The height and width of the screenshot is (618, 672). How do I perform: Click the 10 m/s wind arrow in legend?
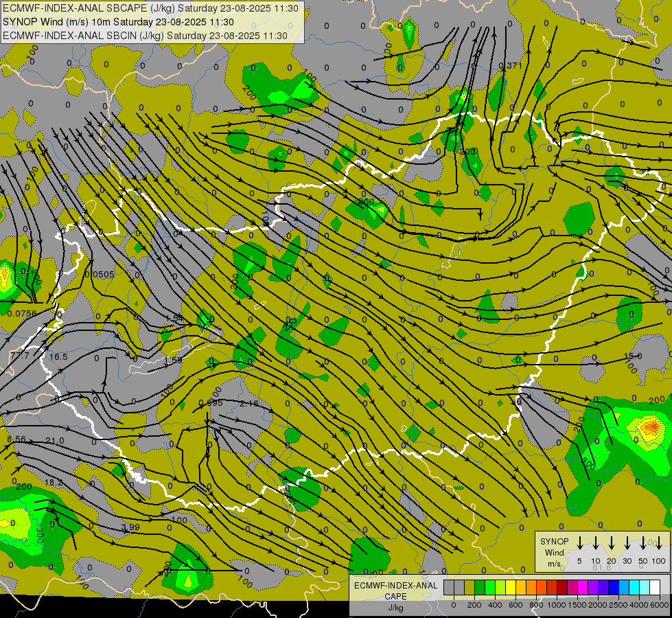click(x=595, y=542)
